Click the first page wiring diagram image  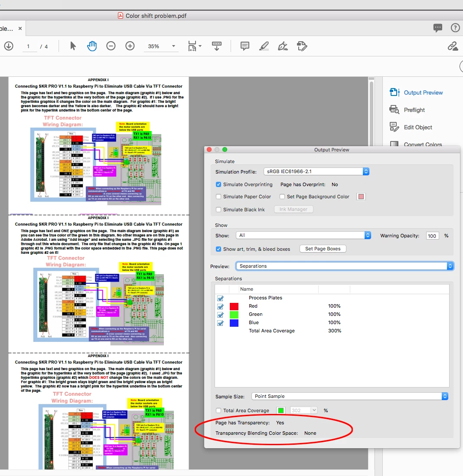coord(96,164)
